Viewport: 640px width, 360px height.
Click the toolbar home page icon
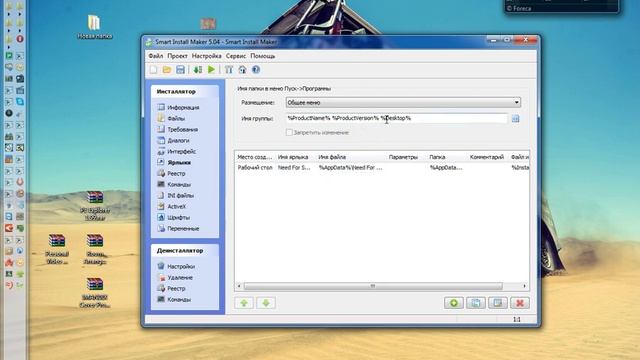coord(242,70)
